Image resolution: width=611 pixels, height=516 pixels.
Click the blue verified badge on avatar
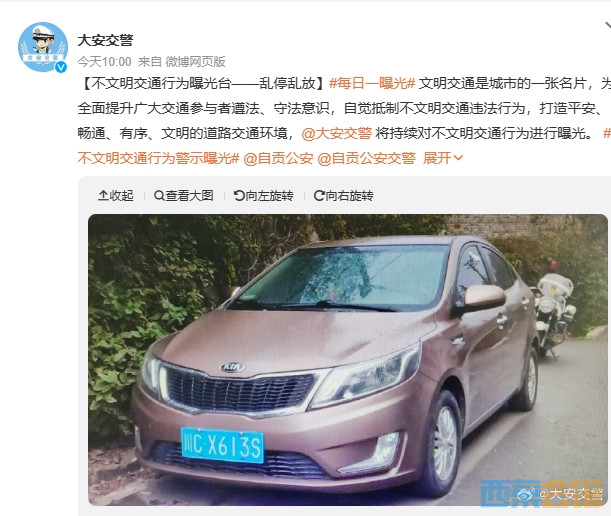click(x=60, y=67)
